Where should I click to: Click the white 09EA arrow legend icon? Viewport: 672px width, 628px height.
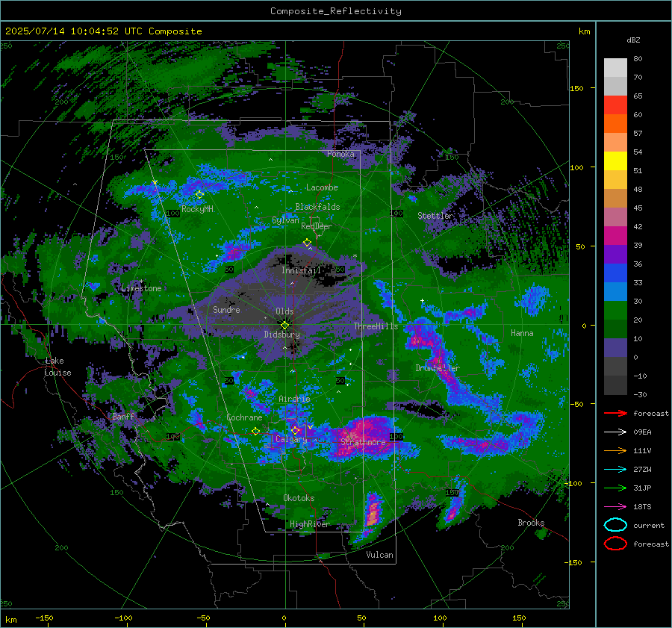615,432
